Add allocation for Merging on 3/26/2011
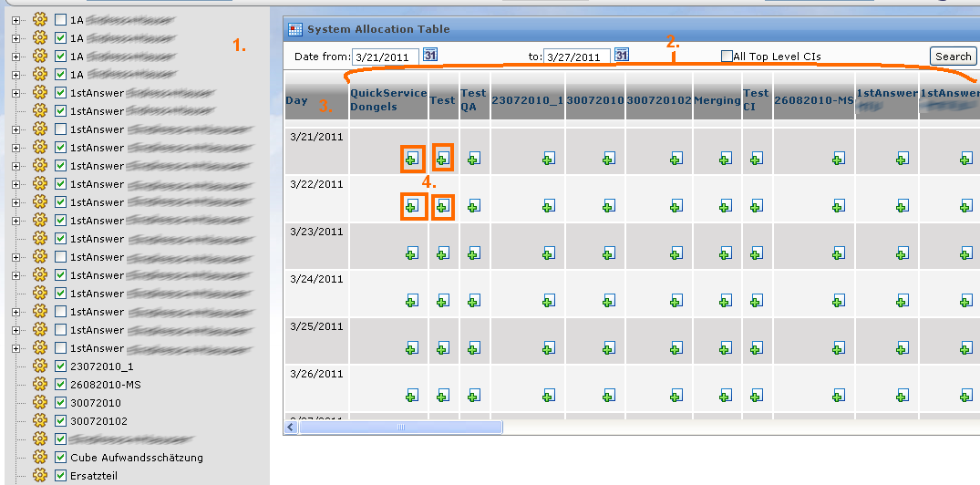The width and height of the screenshot is (980, 485). (x=725, y=396)
